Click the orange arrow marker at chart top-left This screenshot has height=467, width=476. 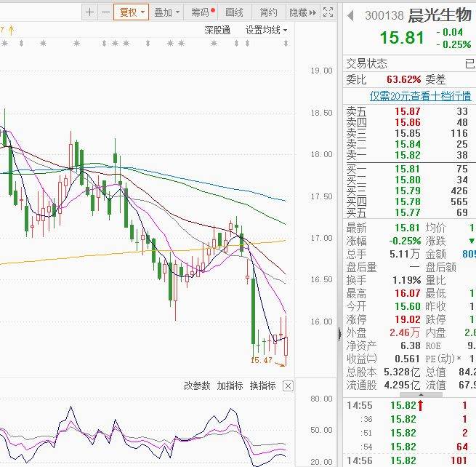pos(10,30)
